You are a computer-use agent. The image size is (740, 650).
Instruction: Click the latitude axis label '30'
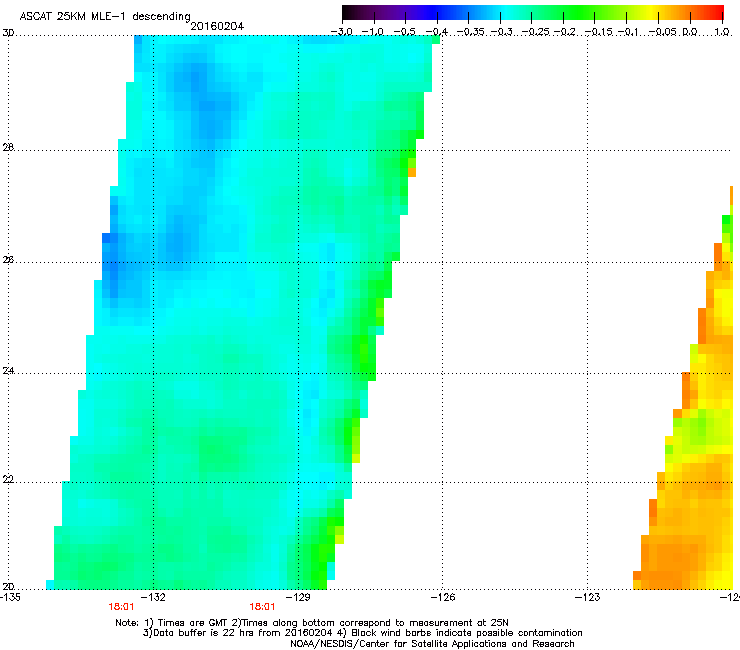click(8, 33)
